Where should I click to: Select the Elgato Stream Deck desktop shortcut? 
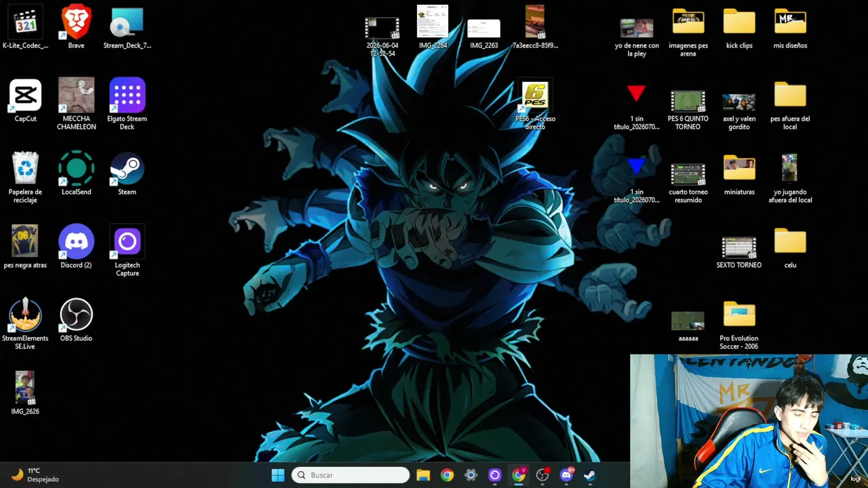127,105
